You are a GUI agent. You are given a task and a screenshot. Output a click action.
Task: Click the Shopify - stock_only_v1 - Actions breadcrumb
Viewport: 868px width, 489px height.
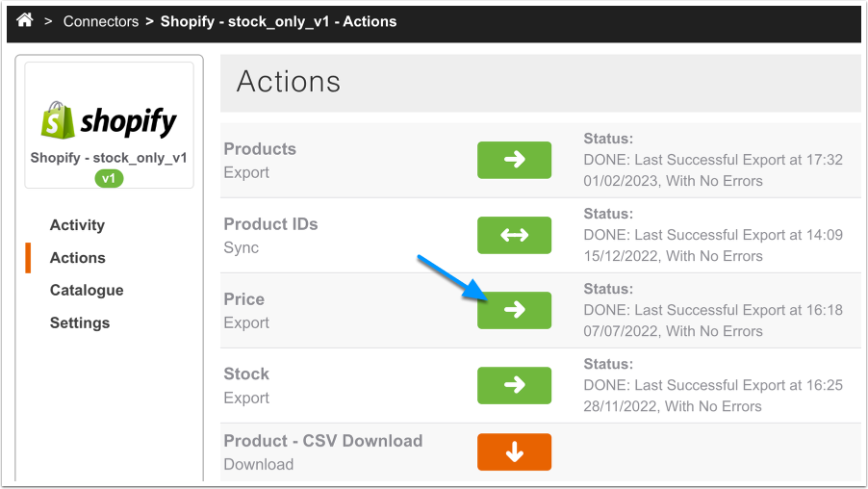(278, 21)
